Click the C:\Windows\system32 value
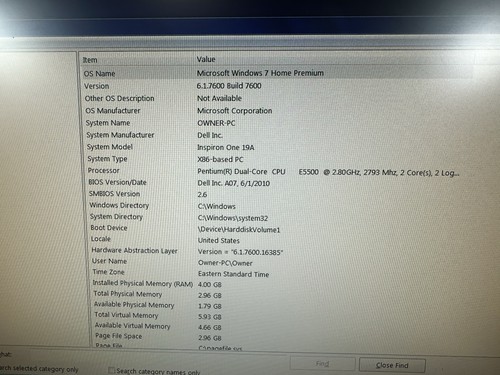Viewport: 500px width, 375px height. tap(233, 218)
